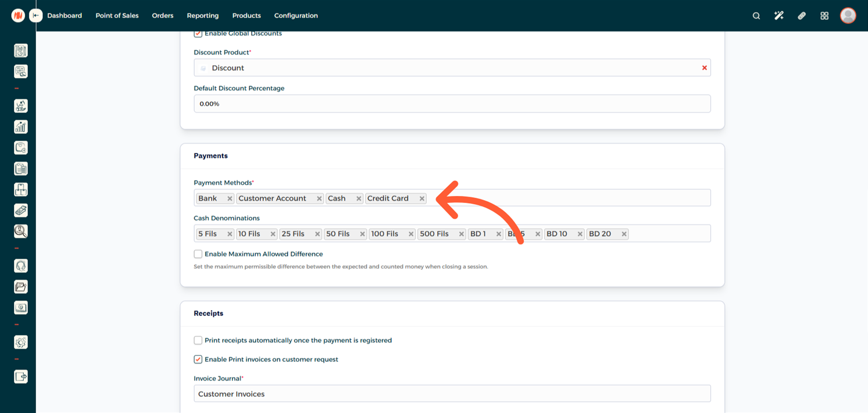Check Print receipts automatically option
Screen dimensions: 868x413
pyautogui.click(x=198, y=340)
